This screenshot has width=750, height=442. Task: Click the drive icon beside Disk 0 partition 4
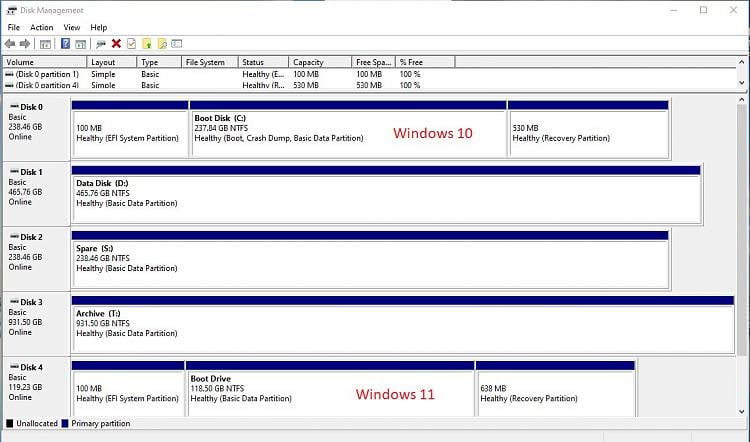click(x=9, y=85)
